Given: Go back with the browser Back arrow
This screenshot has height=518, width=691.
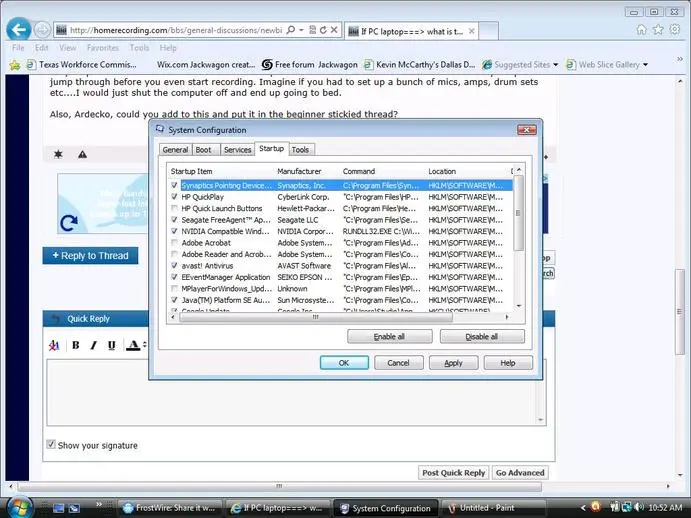Looking at the screenshot, I should pyautogui.click(x=19, y=30).
